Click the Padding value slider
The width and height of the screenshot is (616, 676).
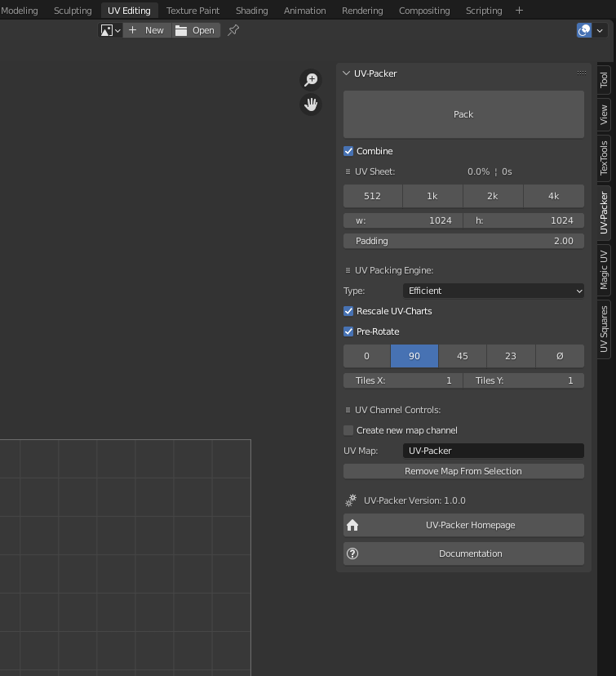pos(463,241)
